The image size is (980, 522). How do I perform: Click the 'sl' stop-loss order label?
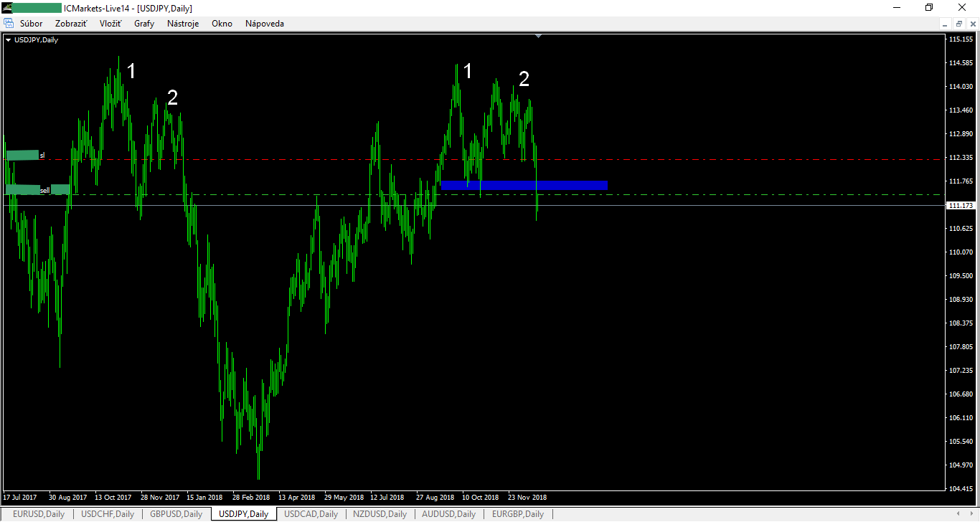pos(42,156)
